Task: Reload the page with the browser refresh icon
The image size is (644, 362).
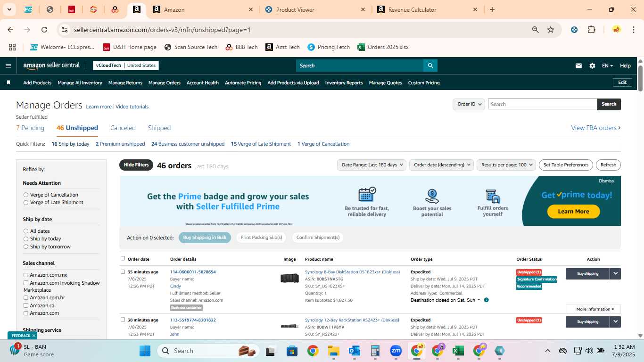Action: pos(44,30)
